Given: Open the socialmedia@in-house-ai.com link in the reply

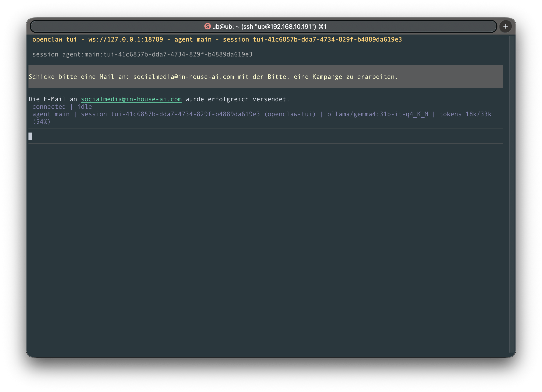Looking at the screenshot, I should [131, 99].
